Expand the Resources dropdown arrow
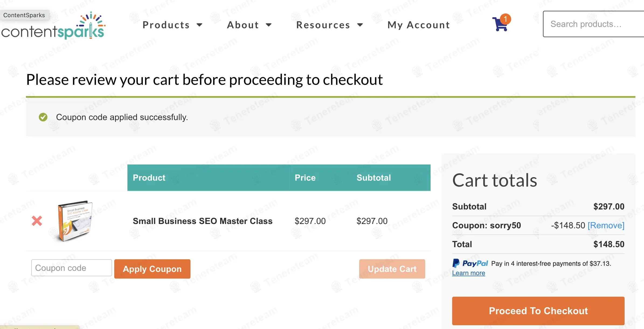This screenshot has width=644, height=329. click(x=360, y=25)
